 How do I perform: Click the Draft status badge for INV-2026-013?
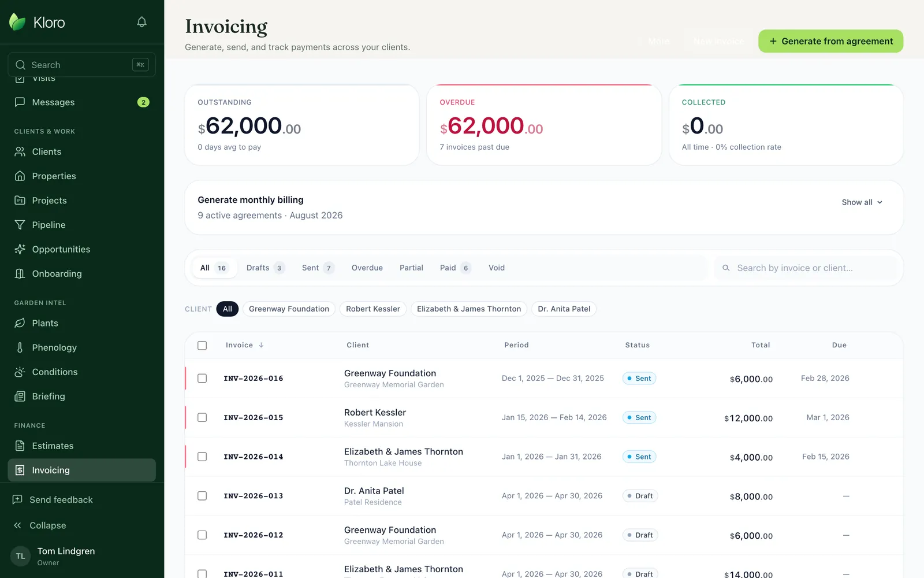tap(640, 496)
